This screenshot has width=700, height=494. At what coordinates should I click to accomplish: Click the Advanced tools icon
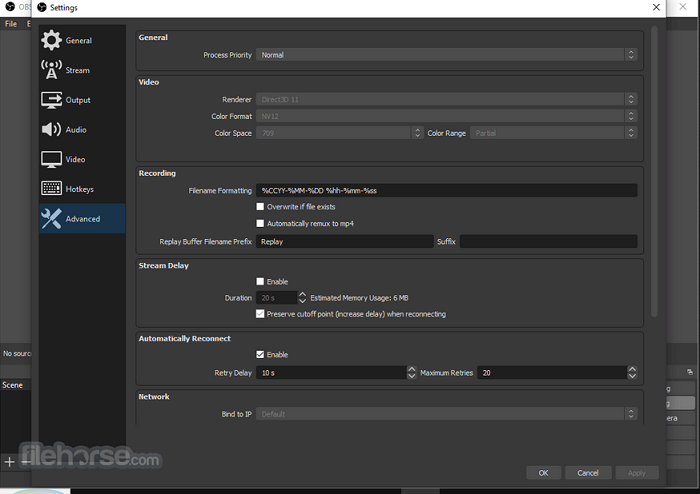(x=51, y=219)
